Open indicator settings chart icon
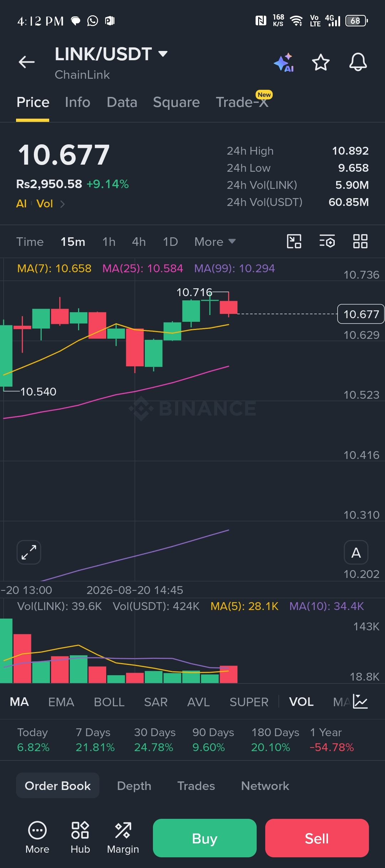Viewport: 385px width, 868px height. point(360,701)
